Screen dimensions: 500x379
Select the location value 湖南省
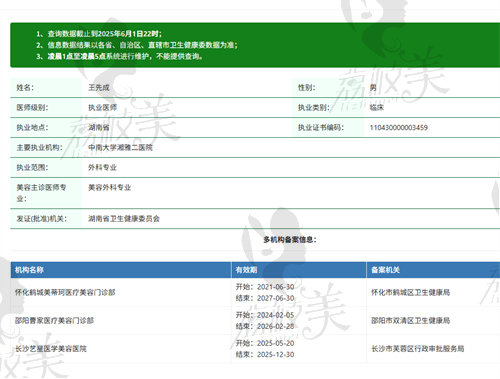pos(99,127)
